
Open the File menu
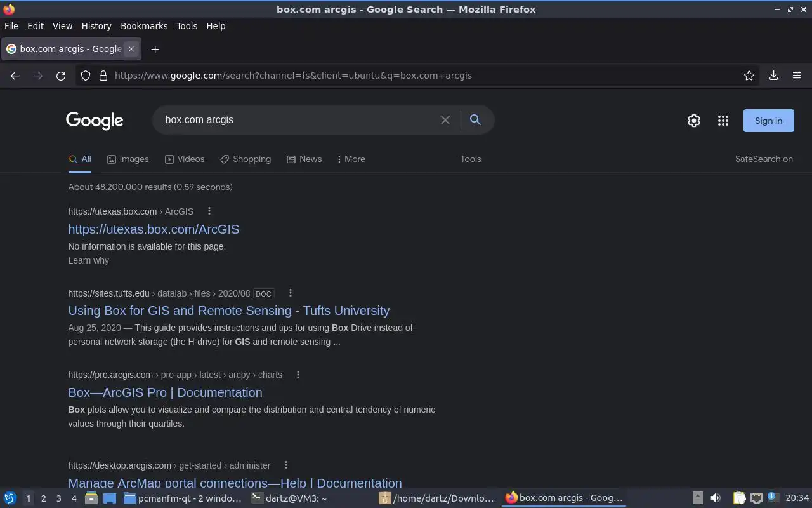[x=11, y=26]
